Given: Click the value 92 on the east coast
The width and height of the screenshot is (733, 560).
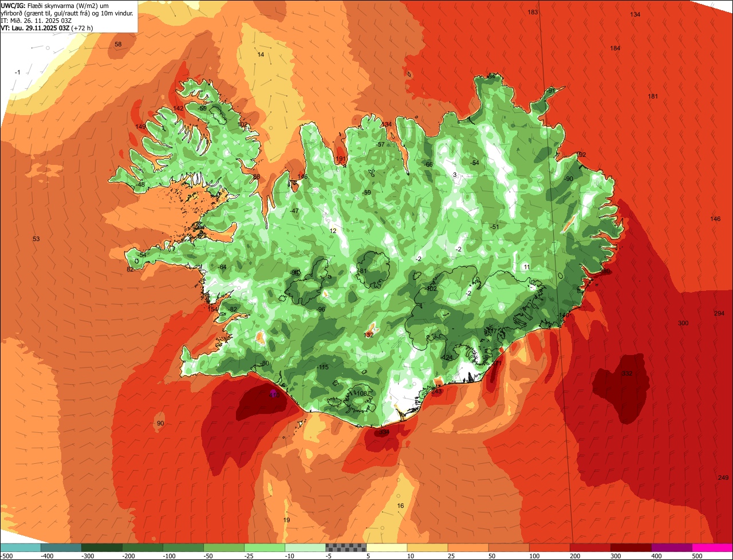Looking at the screenshot, I should 582,155.
